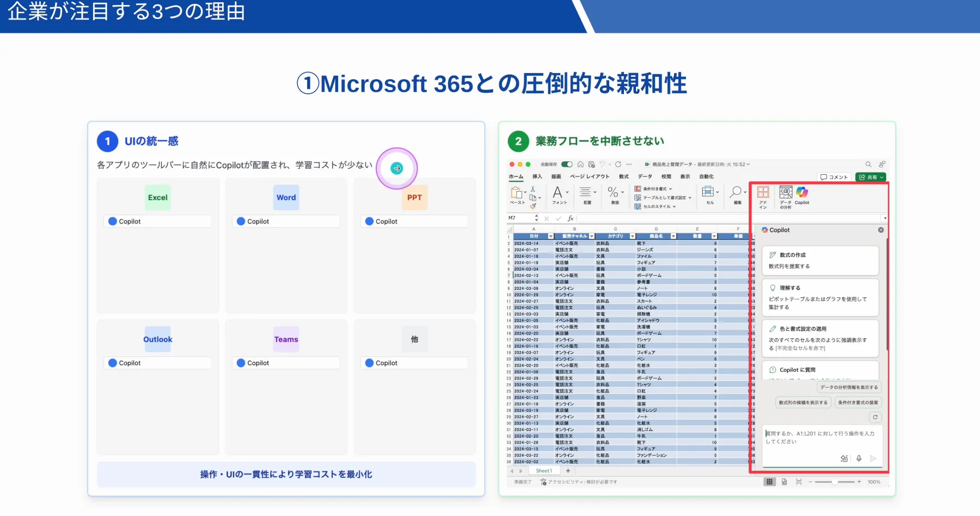The width and height of the screenshot is (980, 516).
Task: Select the page layout view icon
Action: [784, 482]
